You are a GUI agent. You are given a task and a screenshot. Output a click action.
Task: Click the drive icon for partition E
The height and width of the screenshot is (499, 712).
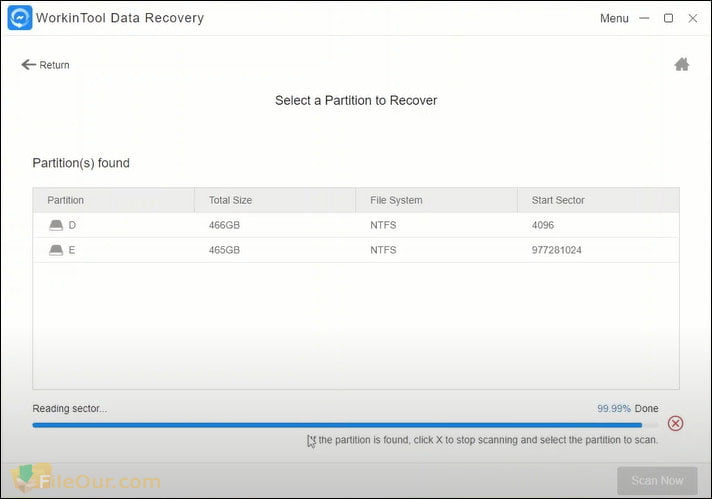click(x=56, y=250)
